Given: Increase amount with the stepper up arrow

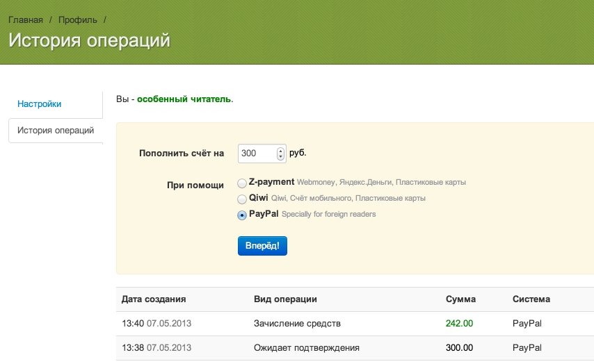Looking at the screenshot, I should [280, 151].
